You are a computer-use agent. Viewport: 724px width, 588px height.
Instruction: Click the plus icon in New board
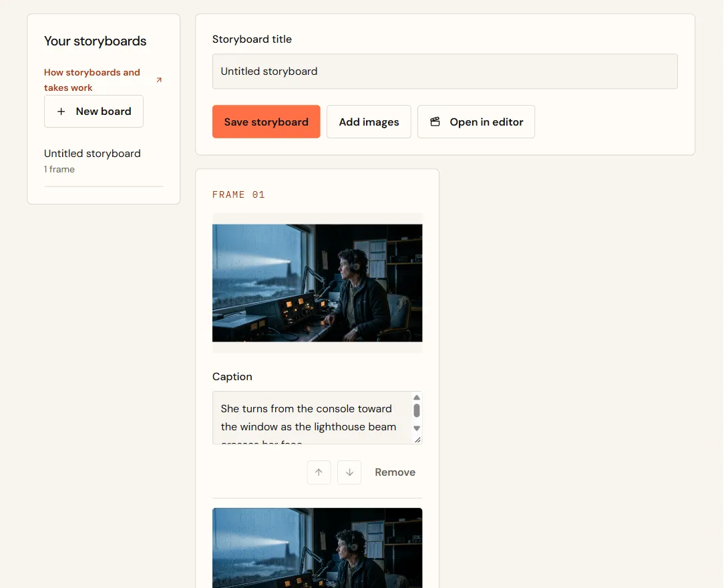61,112
